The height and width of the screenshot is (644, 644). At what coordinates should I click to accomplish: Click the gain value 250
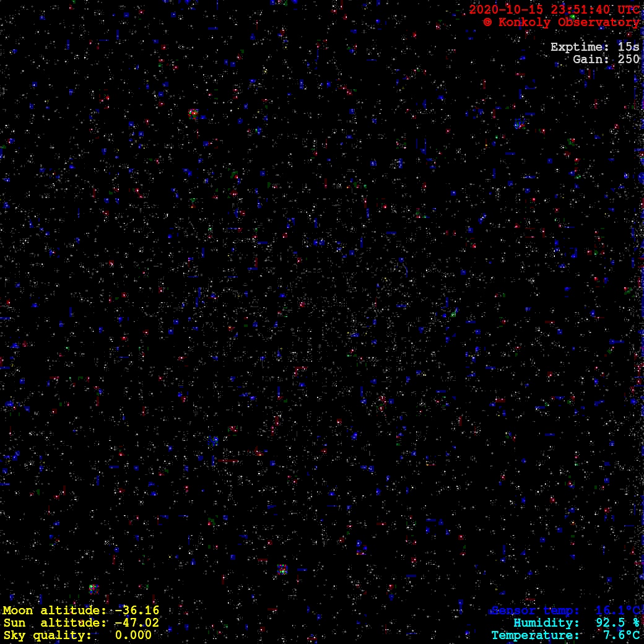pyautogui.click(x=629, y=59)
